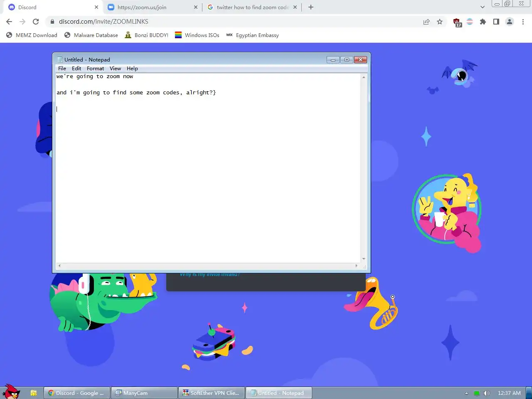Image resolution: width=532 pixels, height=399 pixels.
Task: Click the Notepad horizontal scrollbar left arrow
Action: pyautogui.click(x=59, y=266)
